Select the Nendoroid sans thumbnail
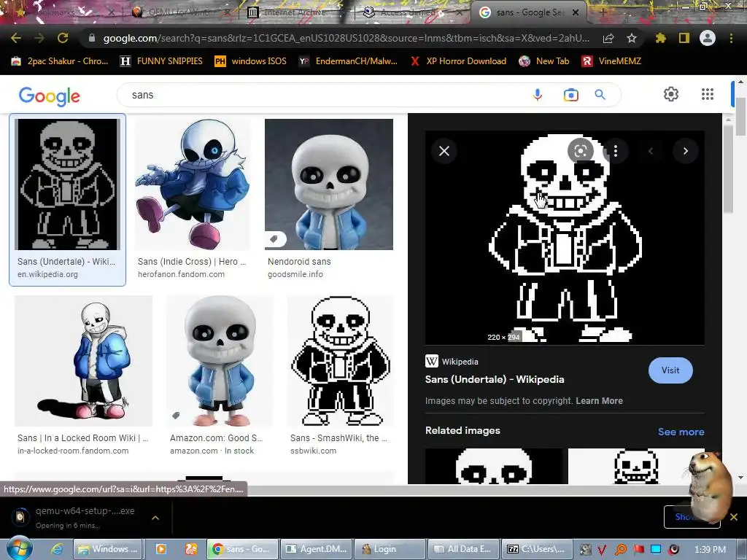 click(x=329, y=184)
